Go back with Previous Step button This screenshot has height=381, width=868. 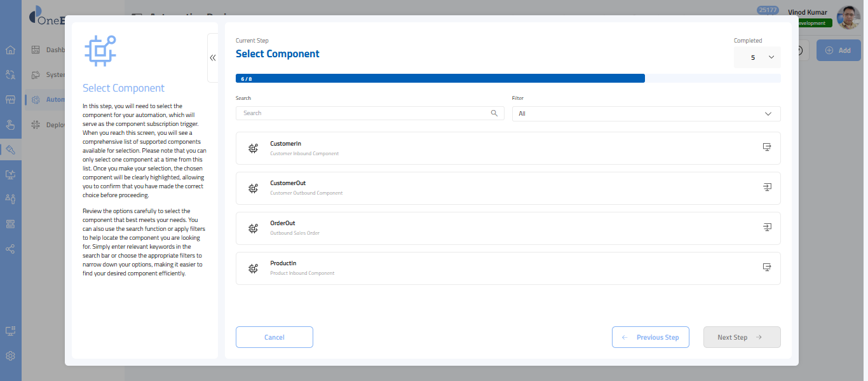click(x=651, y=337)
